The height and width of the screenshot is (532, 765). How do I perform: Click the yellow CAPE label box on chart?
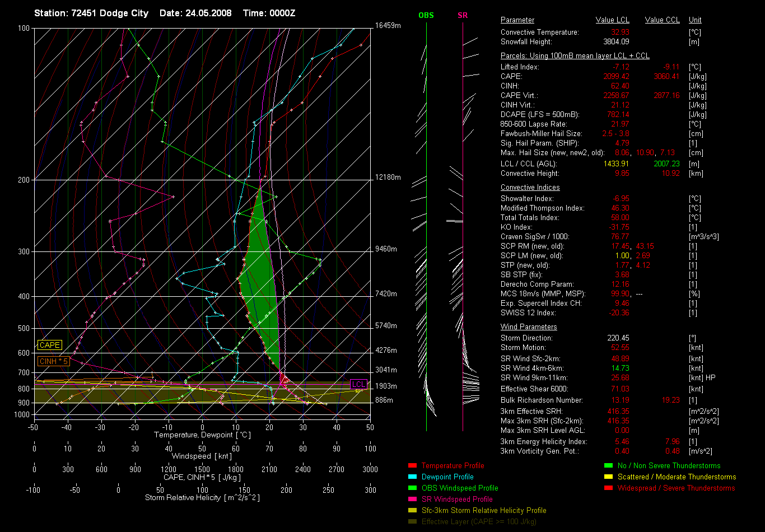[x=50, y=346]
